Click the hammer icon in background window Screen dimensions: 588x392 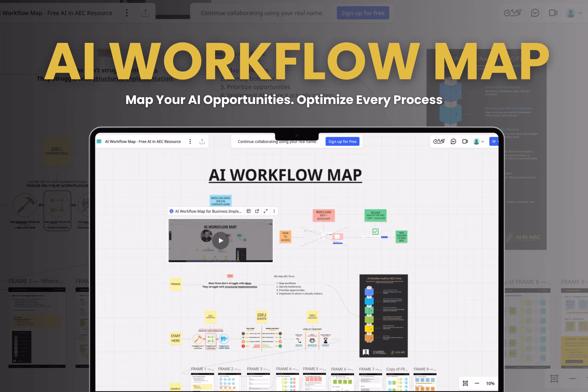[25, 205]
